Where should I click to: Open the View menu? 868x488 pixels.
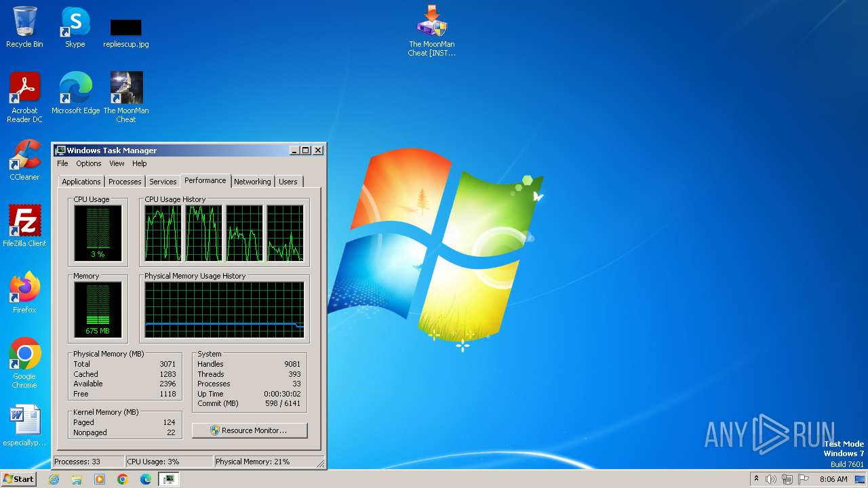tap(117, 163)
